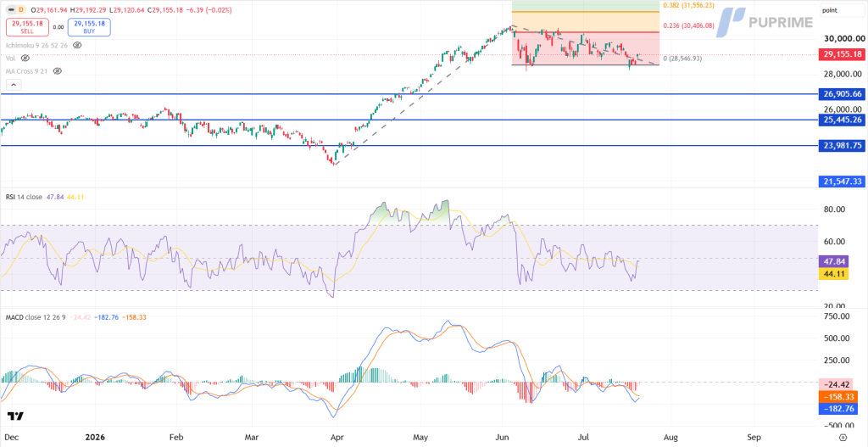The width and height of the screenshot is (868, 447).
Task: Click the RSI legend value 44.11
Action: (x=75, y=197)
